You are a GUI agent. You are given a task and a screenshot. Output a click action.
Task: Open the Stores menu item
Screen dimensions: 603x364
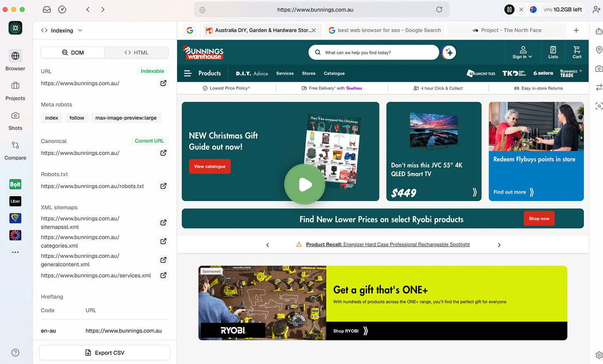[309, 74]
